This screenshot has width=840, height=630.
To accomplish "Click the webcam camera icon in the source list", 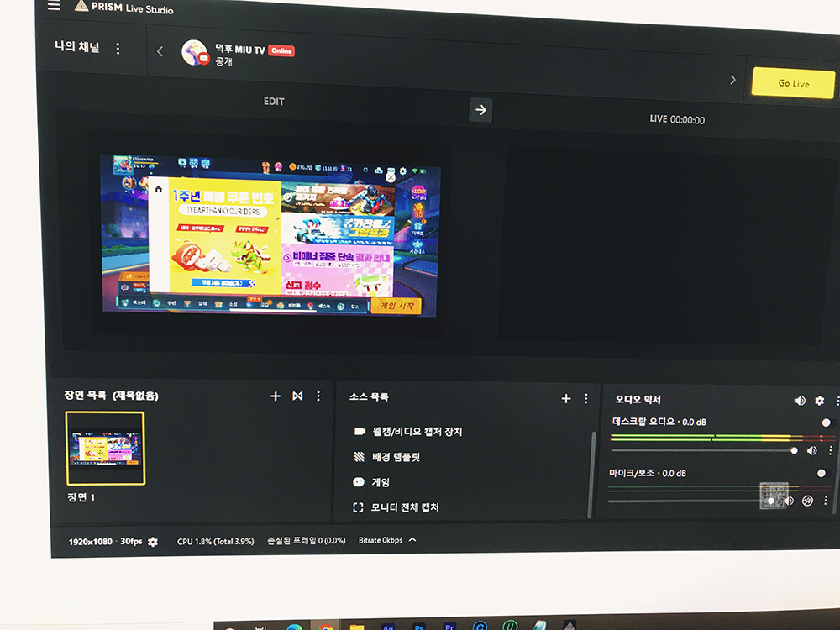I will [360, 431].
